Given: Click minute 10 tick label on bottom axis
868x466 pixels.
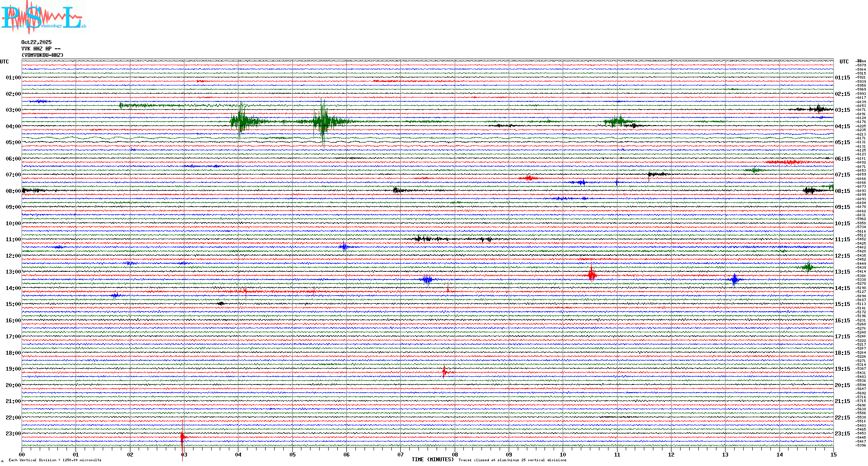Looking at the screenshot, I should [x=563, y=454].
